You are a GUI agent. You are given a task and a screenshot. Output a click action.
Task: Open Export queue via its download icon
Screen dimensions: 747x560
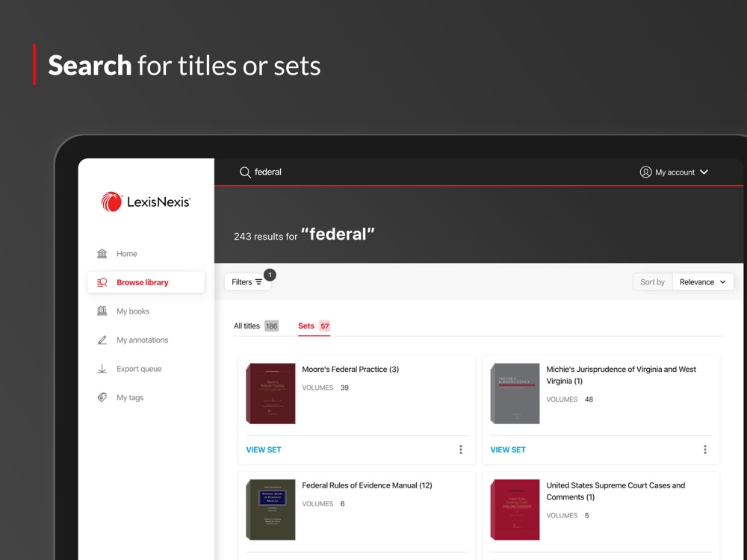102,368
